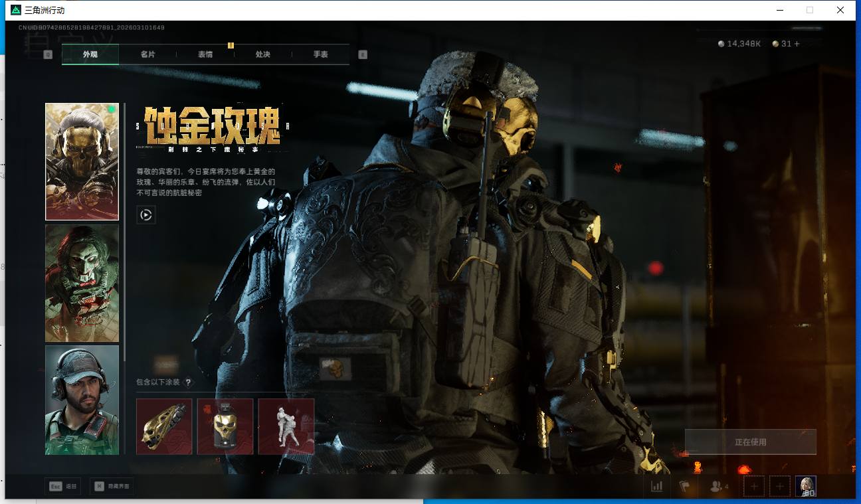861x504 pixels.
Task: Click the silver coin currency icon
Action: pyautogui.click(x=721, y=44)
